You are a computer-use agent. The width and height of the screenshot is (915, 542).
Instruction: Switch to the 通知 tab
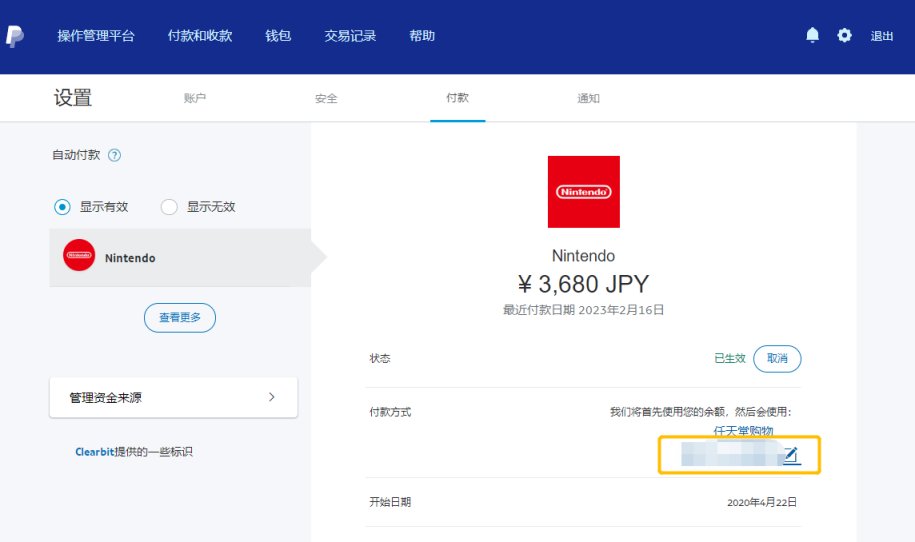[588, 98]
